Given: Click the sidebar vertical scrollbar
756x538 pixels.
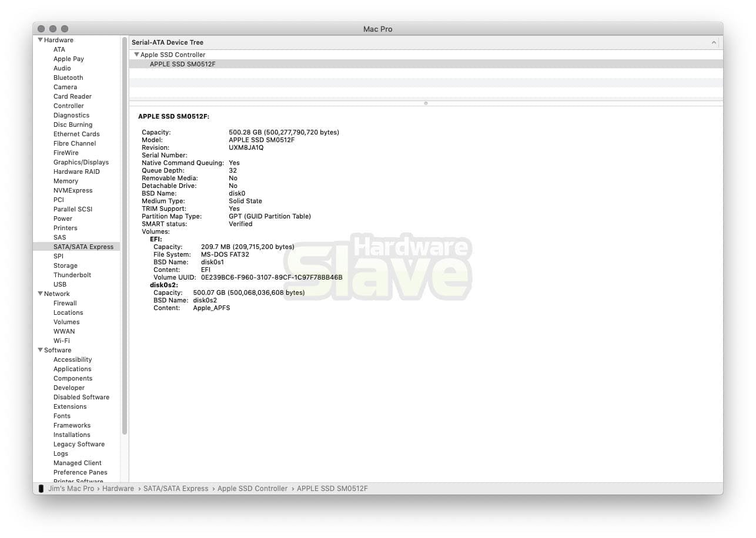Looking at the screenshot, I should coord(125,236).
